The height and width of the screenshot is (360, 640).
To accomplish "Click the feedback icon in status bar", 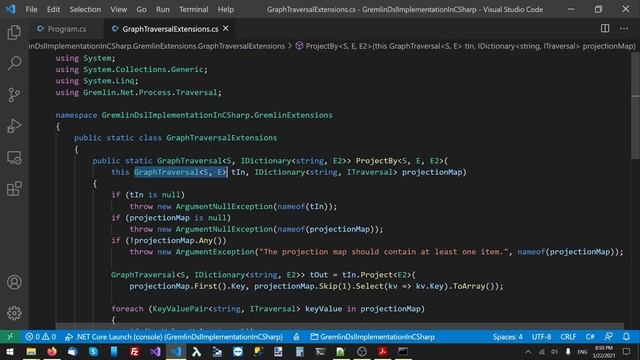I will [x=608, y=337].
